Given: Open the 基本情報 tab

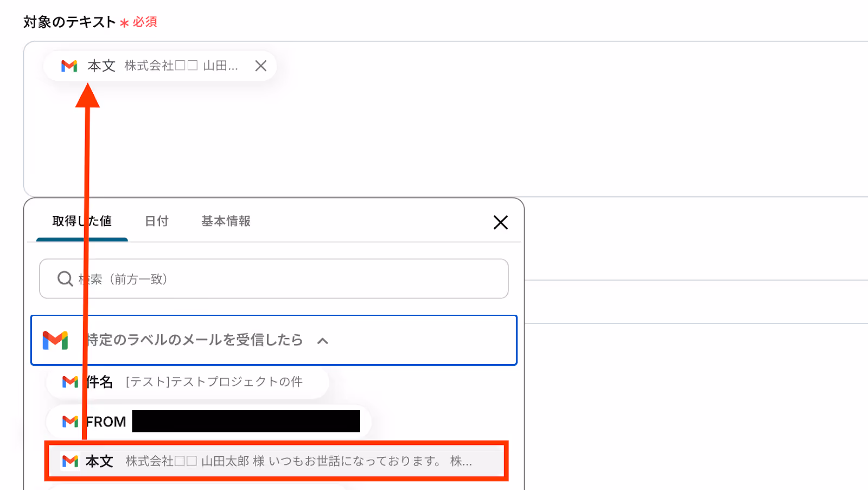Looking at the screenshot, I should click(226, 221).
